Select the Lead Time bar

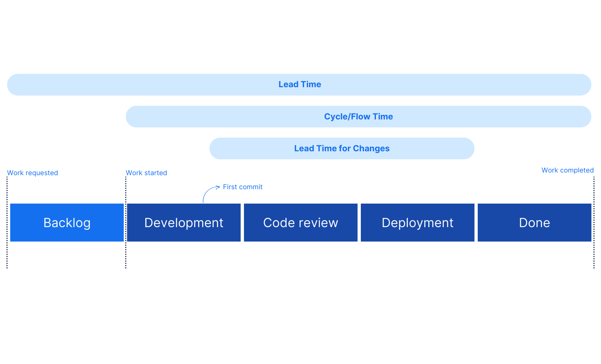click(x=299, y=85)
